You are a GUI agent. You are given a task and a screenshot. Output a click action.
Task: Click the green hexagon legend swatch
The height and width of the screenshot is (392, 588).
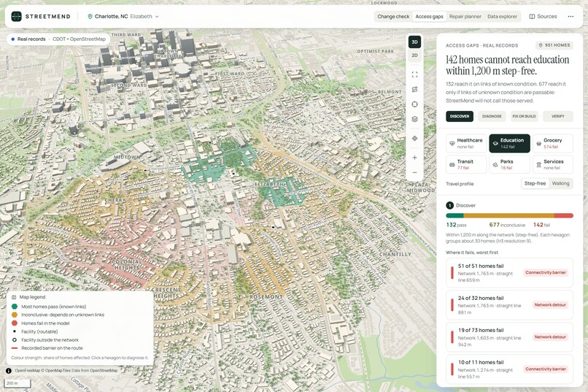click(15, 307)
